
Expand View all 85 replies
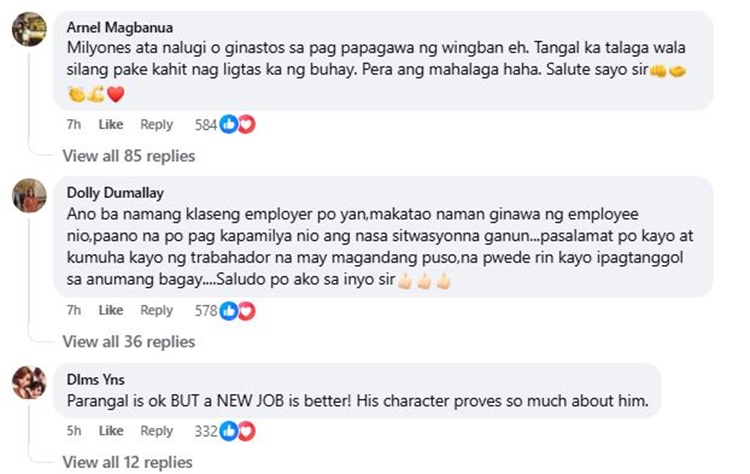129,156
